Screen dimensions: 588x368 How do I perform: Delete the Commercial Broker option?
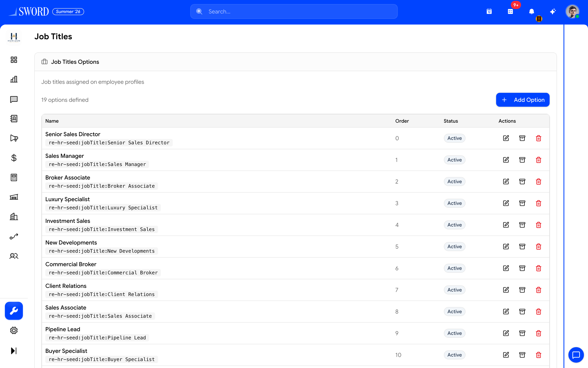tap(538, 268)
